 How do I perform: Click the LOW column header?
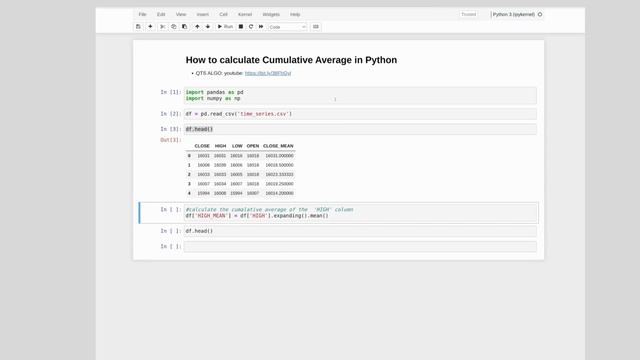tap(237, 146)
